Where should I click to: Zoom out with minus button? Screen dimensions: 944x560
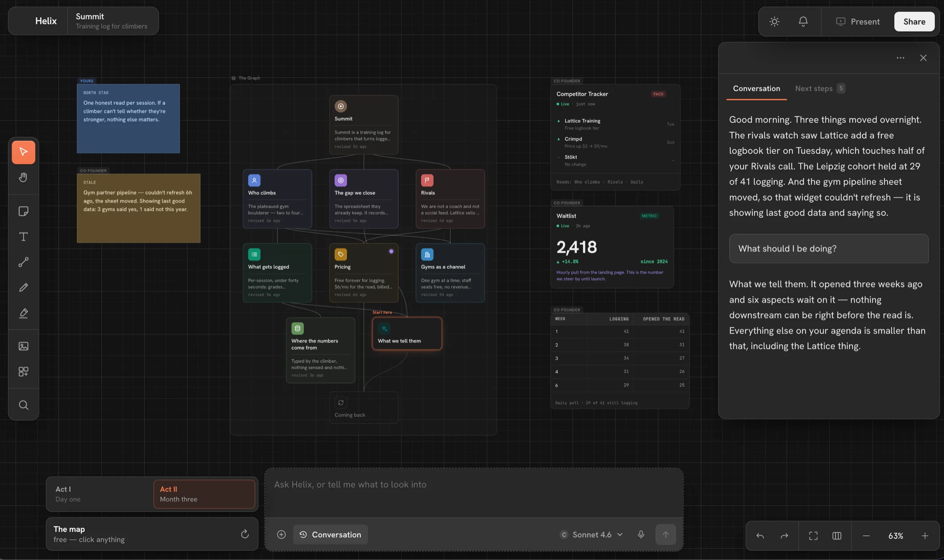(x=866, y=536)
